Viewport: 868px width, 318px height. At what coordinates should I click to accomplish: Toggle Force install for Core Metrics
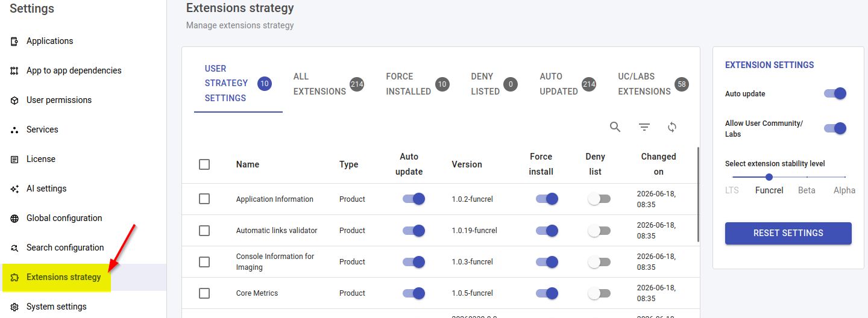(x=547, y=293)
